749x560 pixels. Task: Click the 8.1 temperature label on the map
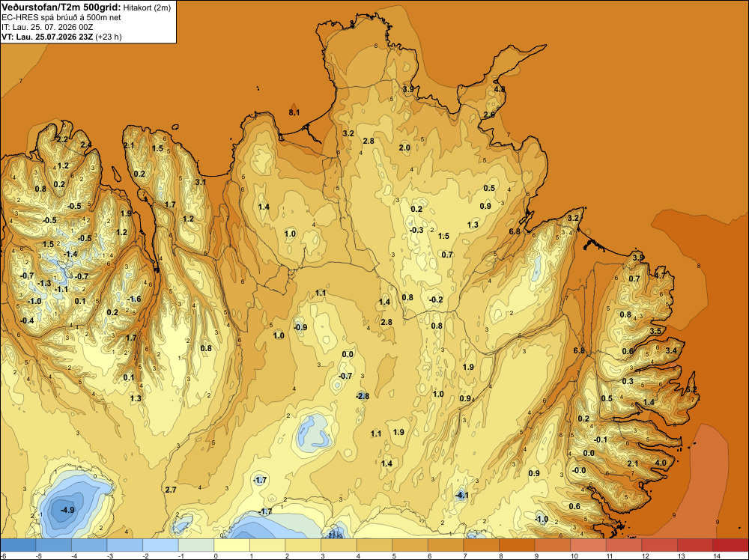pos(294,112)
